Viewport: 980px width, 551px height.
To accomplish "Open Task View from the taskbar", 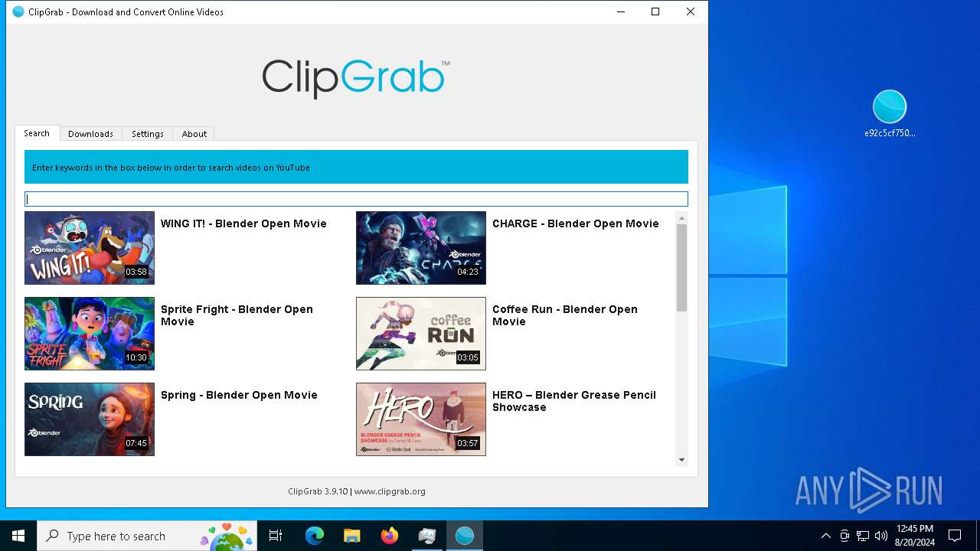I will [x=276, y=536].
